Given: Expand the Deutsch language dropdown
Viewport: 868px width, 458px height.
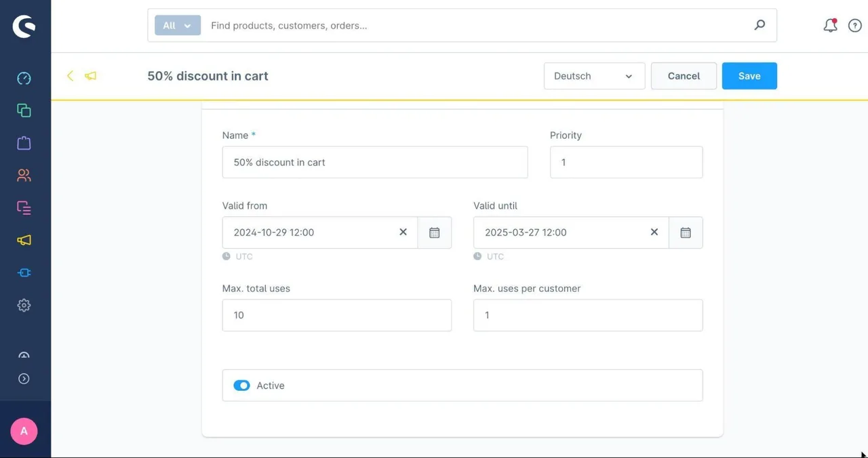Looking at the screenshot, I should tap(594, 76).
